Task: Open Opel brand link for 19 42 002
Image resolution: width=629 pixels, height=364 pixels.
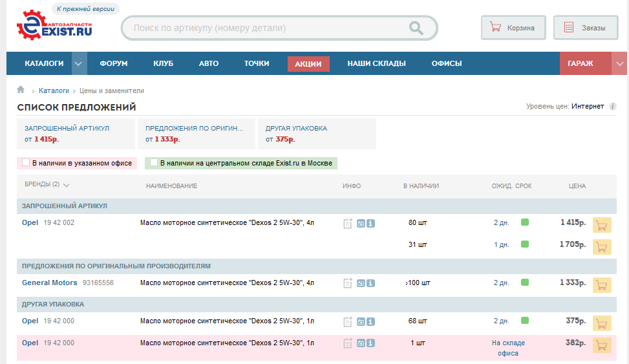Action: (30, 222)
